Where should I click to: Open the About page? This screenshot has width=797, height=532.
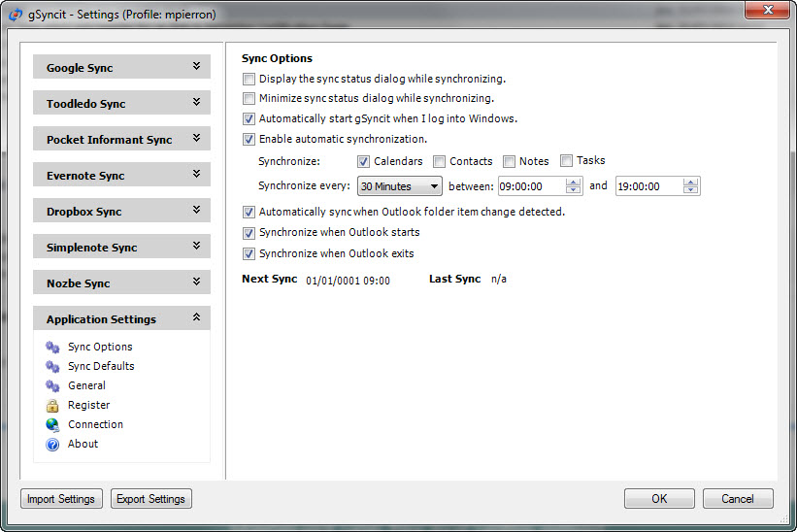pos(83,444)
